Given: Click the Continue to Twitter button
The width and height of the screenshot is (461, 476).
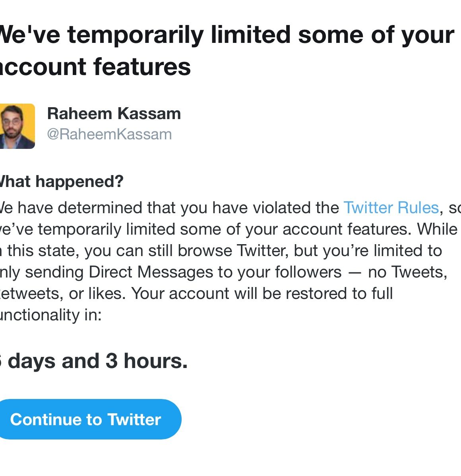Looking at the screenshot, I should (85, 419).
